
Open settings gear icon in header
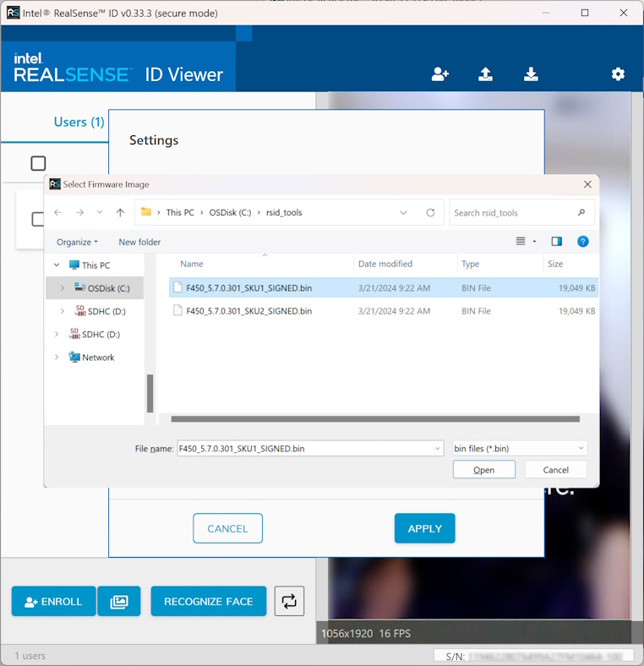618,74
